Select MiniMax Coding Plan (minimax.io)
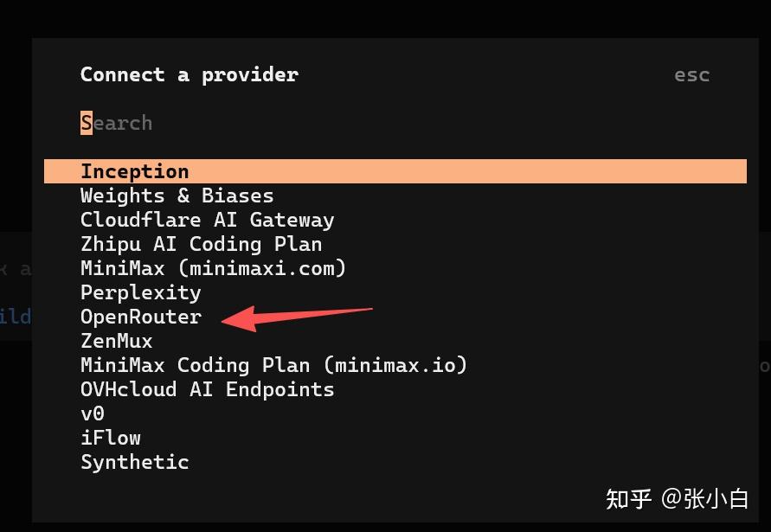771x532 pixels. click(273, 365)
